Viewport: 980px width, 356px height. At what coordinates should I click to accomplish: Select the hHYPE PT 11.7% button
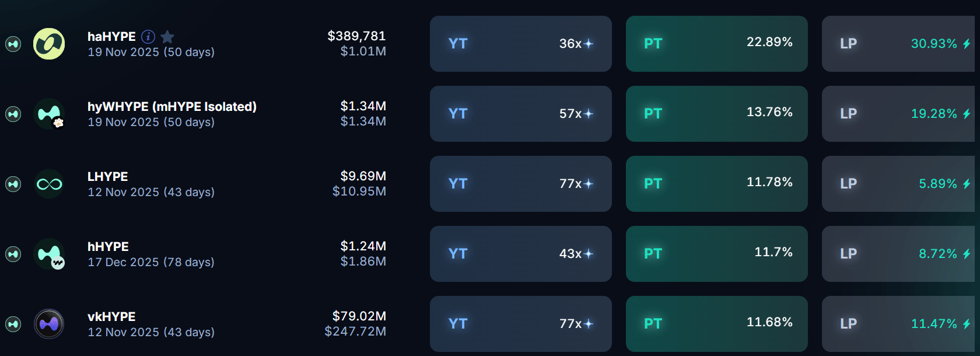(716, 254)
